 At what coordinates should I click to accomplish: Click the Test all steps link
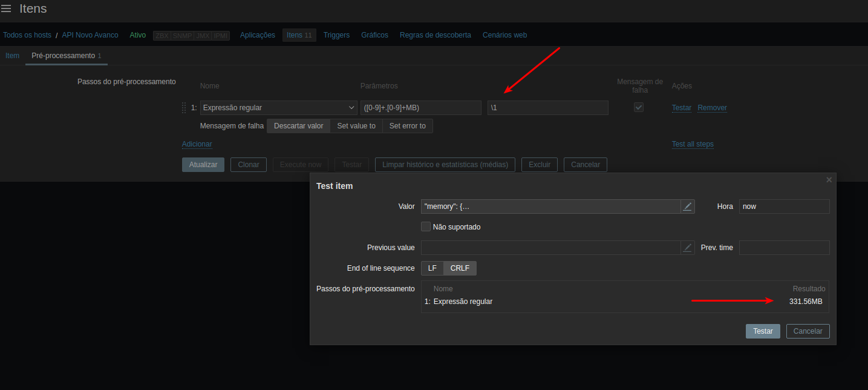click(x=693, y=144)
